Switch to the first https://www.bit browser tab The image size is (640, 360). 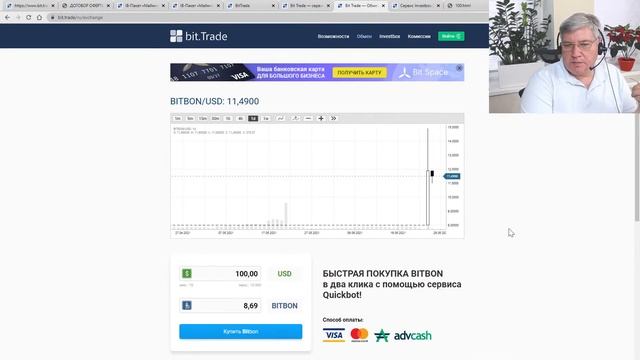pyautogui.click(x=31, y=6)
